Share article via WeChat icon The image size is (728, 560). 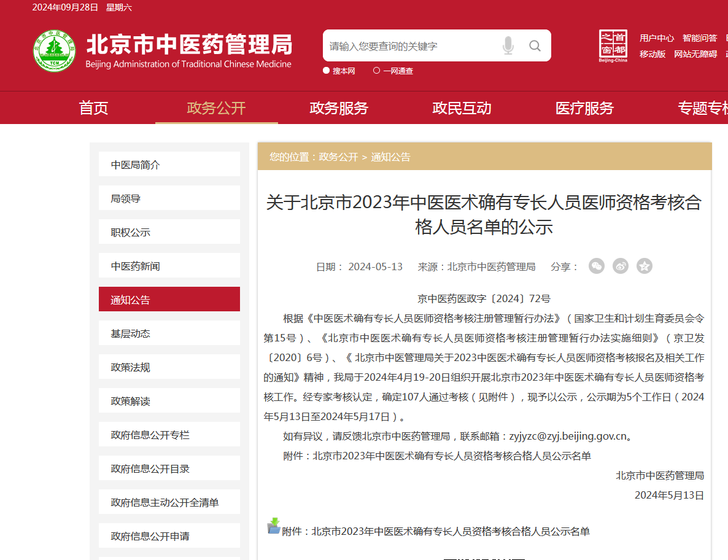(x=596, y=266)
